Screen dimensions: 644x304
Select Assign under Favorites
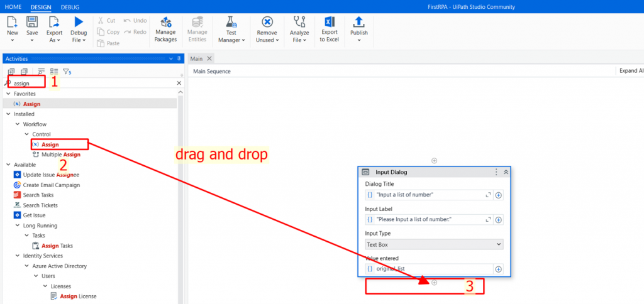tap(31, 104)
